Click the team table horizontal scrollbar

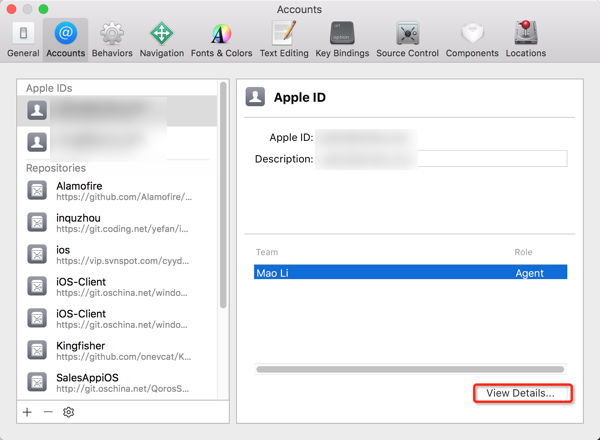pyautogui.click(x=410, y=369)
